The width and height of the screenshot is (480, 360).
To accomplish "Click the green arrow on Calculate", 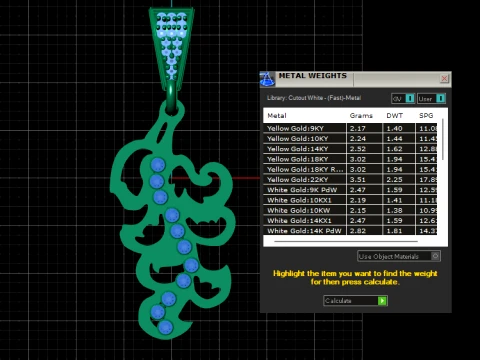I will [x=382, y=301].
